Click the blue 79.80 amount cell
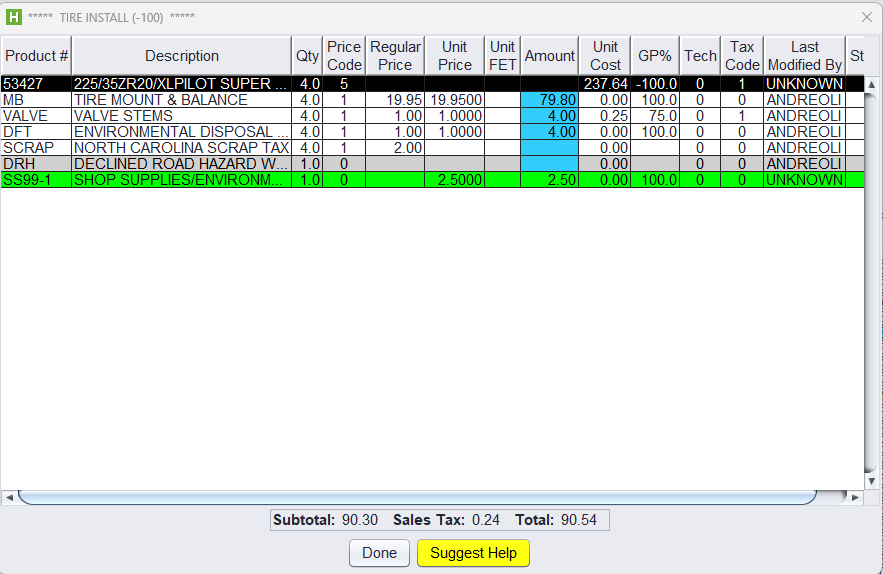 pyautogui.click(x=550, y=100)
